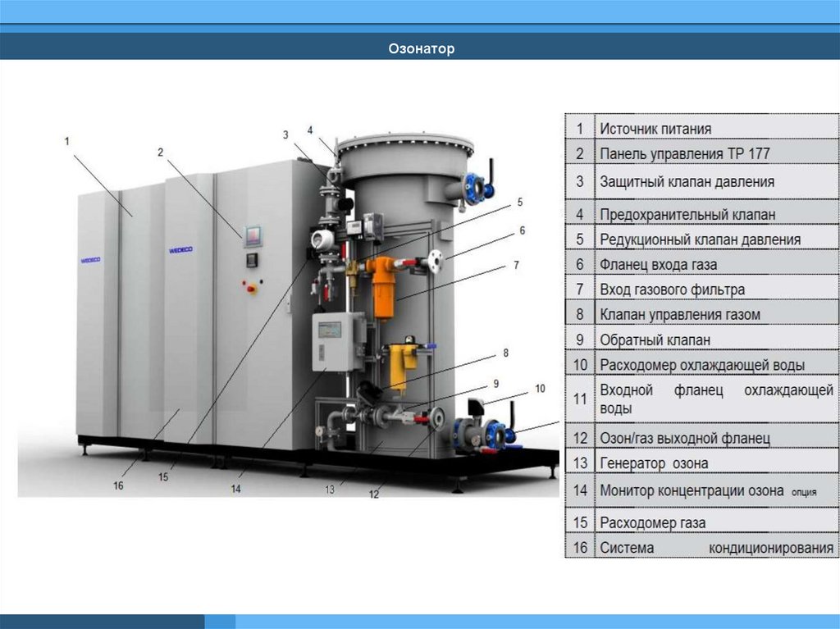Click callout label '9' on the diagram
This screenshot has height=629, width=840.
[495, 383]
